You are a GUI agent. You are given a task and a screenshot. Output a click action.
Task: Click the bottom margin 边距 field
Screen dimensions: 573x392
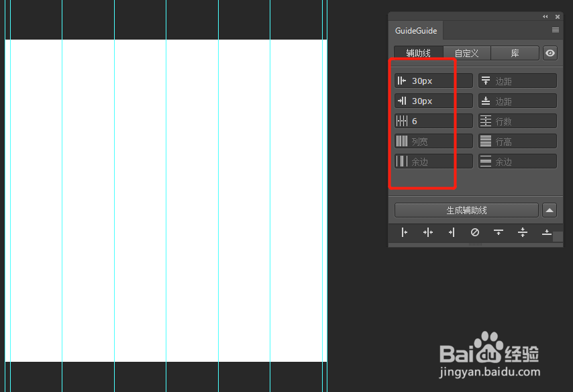517,101
